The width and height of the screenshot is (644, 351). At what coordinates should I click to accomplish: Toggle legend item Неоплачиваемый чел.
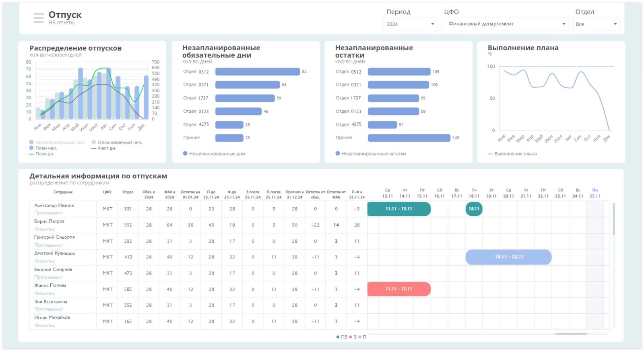(x=57, y=142)
